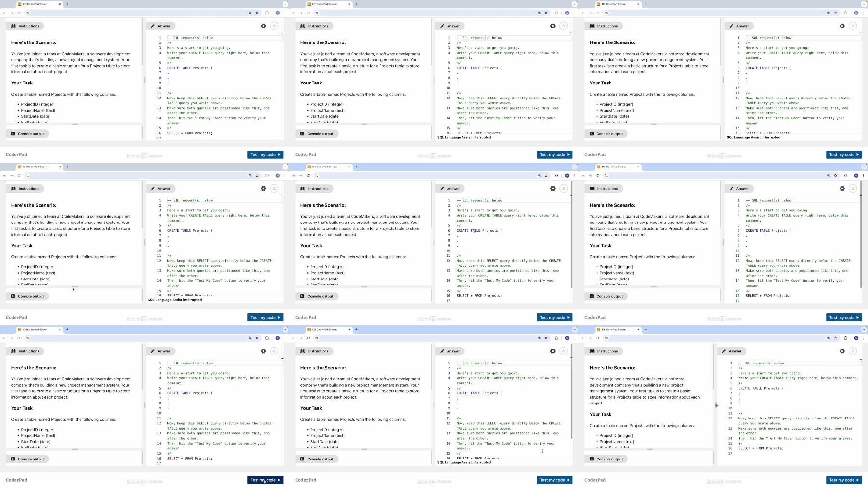Image resolution: width=868 pixels, height=488 pixels.
Task: Open Console output in top-left frame
Action: (27, 134)
